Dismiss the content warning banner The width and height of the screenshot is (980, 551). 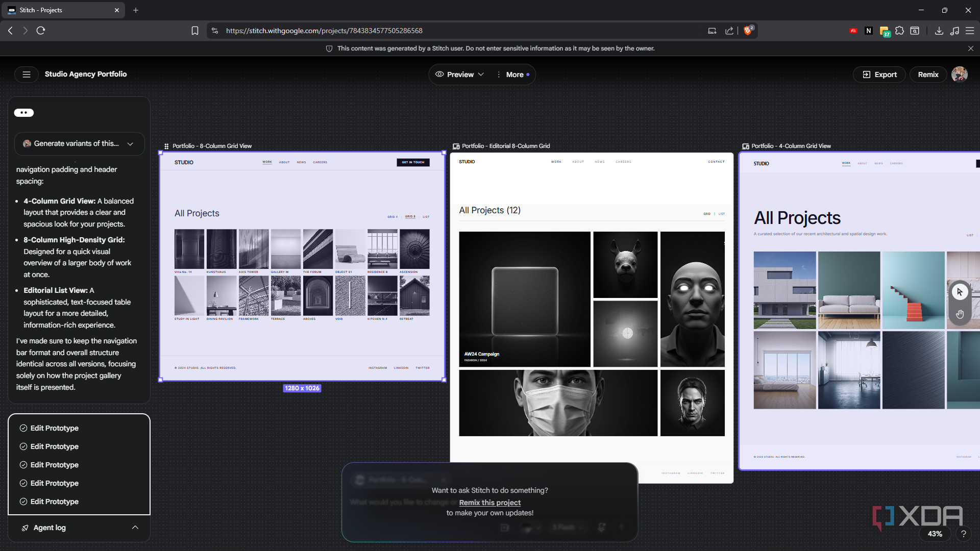(970, 48)
